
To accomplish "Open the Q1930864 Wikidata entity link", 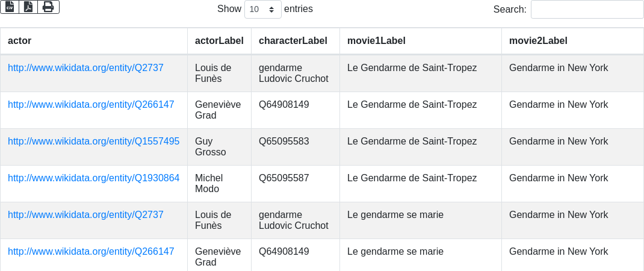I will pyautogui.click(x=94, y=178).
